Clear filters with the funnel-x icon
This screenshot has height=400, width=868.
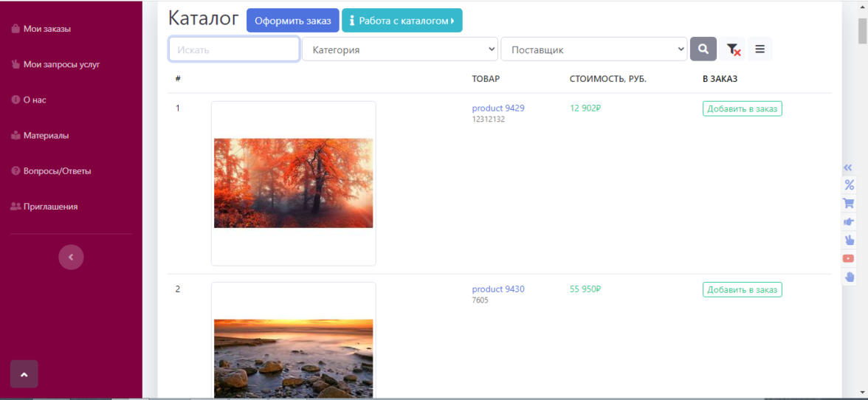[733, 49]
